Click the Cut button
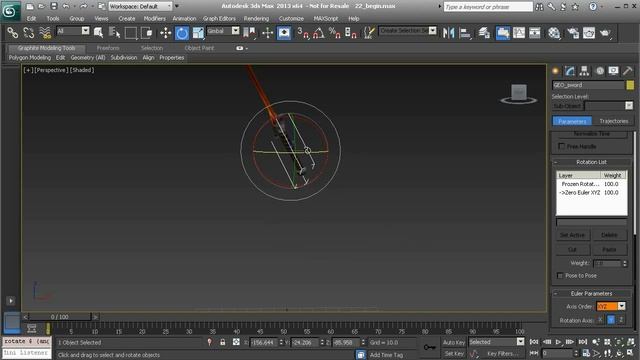640x360 pixels. click(572, 249)
